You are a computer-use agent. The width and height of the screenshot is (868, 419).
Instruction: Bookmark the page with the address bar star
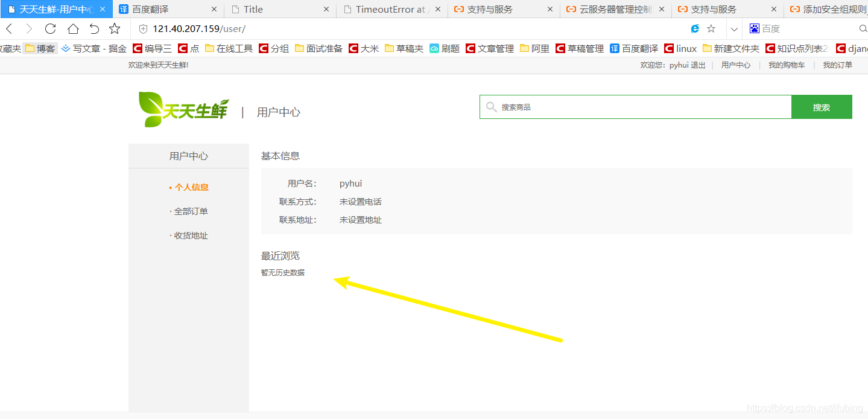[711, 29]
